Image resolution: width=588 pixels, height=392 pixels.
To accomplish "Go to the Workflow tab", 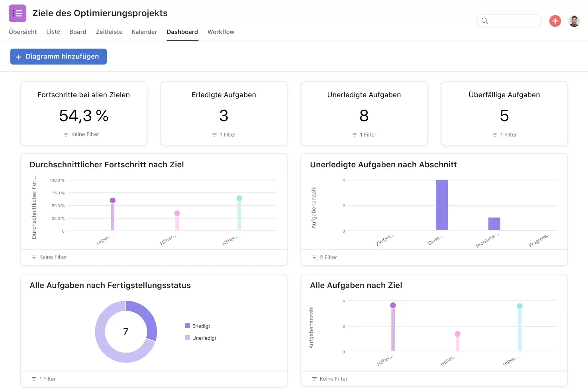I will coord(221,32).
